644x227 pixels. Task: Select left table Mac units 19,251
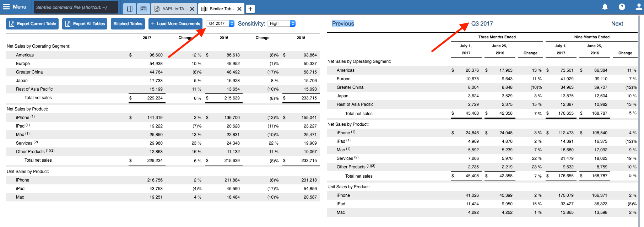pyautogui.click(x=156, y=197)
